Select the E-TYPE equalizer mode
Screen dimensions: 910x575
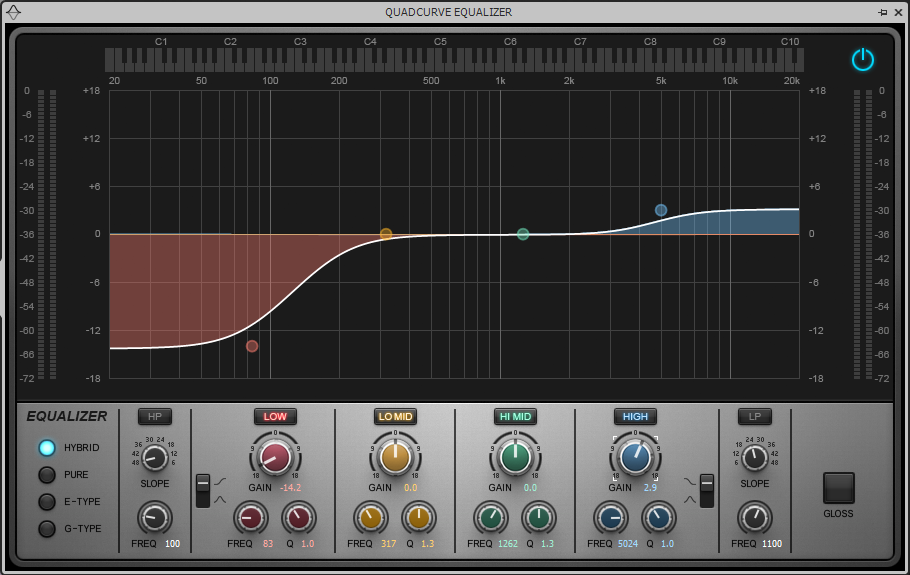click(47, 502)
